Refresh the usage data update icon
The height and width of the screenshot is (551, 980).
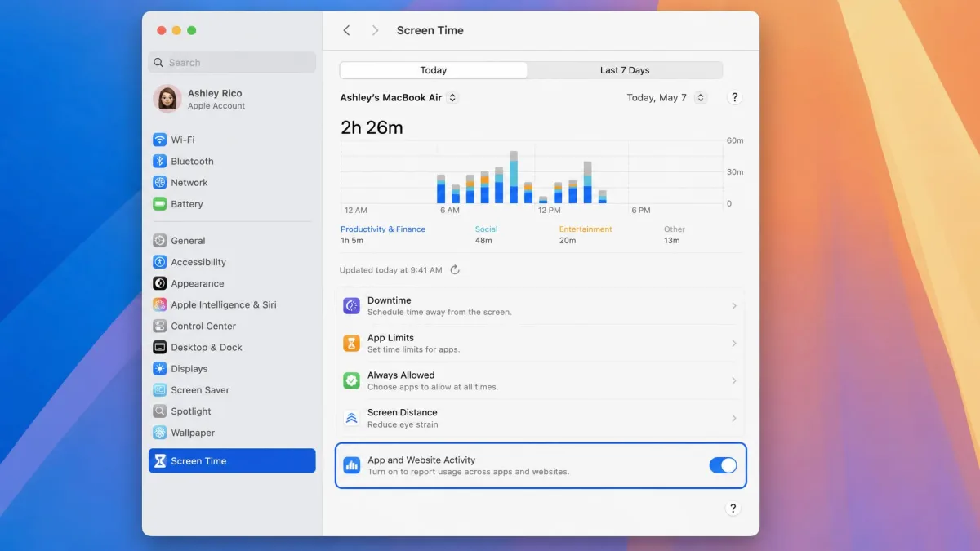455,270
